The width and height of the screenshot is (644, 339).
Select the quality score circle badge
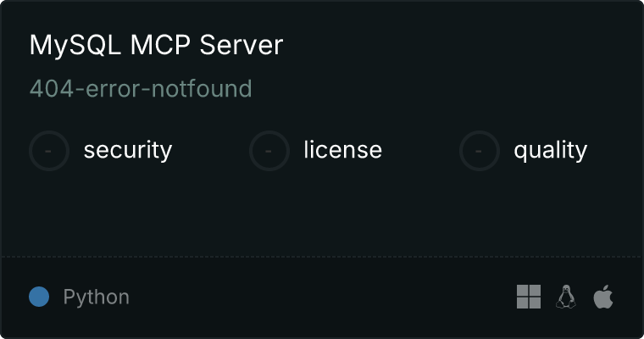tap(480, 151)
